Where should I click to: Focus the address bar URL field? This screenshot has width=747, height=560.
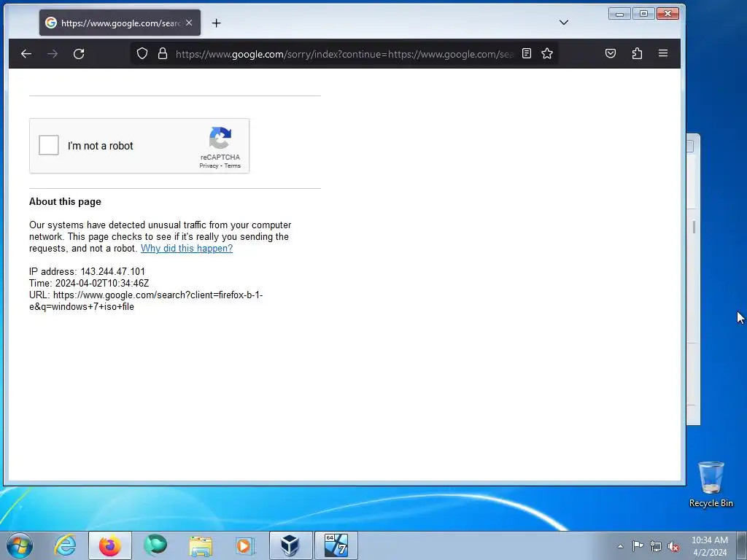pyautogui.click(x=344, y=54)
